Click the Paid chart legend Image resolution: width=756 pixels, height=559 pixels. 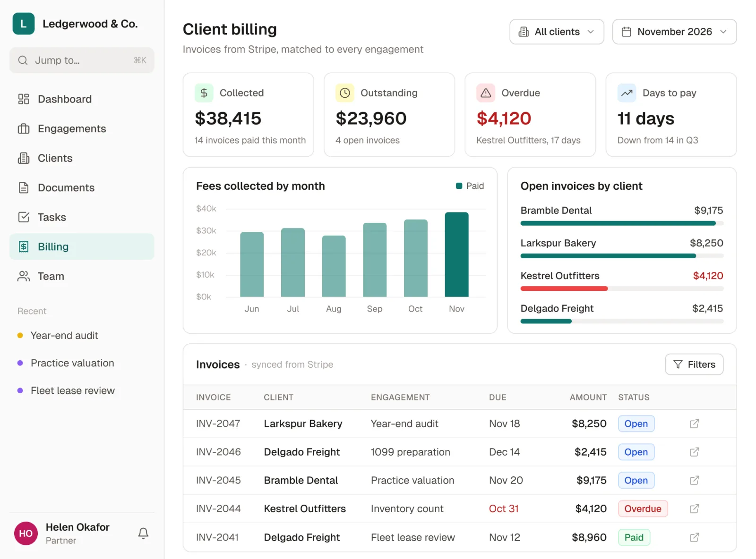click(x=470, y=186)
